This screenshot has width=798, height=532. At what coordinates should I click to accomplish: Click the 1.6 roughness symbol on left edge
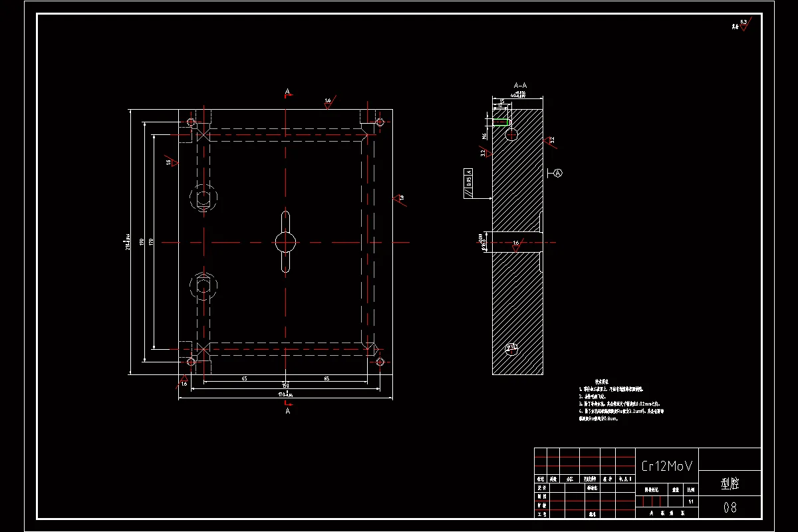[x=172, y=162]
